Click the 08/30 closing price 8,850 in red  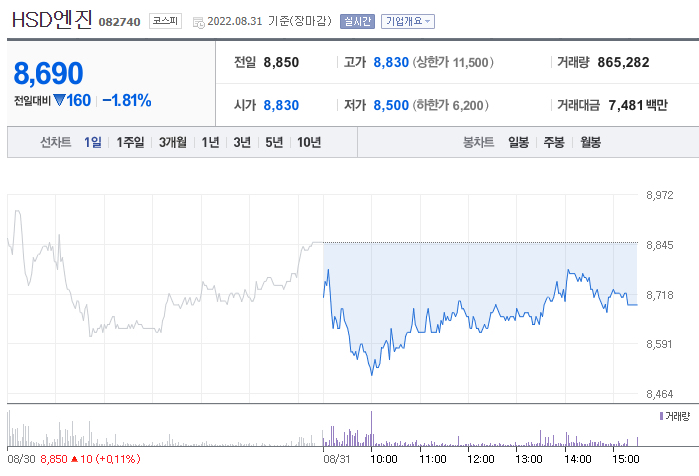[54, 459]
